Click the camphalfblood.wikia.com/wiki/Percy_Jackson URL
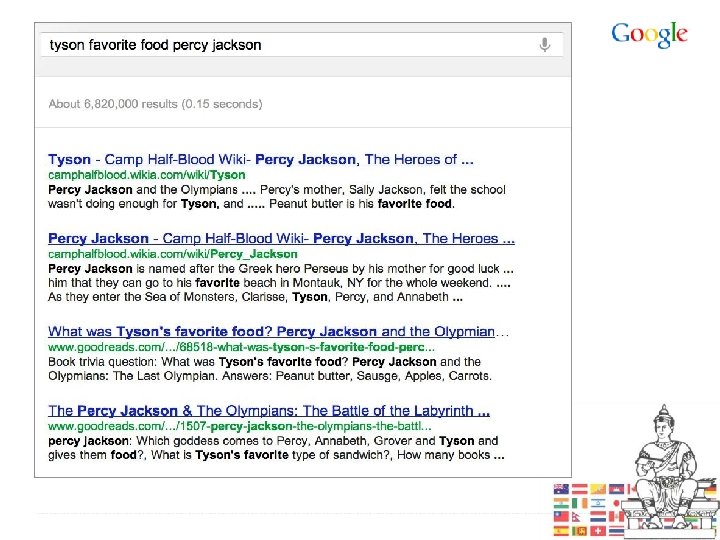Image resolution: width=720 pixels, height=540 pixels. [x=173, y=254]
